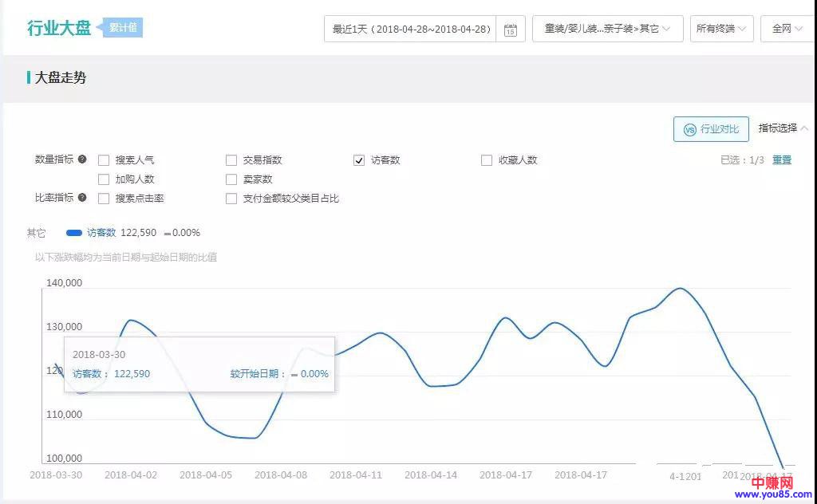Enable the 搜索人气 checkbox
This screenshot has width=817, height=504.
(104, 160)
